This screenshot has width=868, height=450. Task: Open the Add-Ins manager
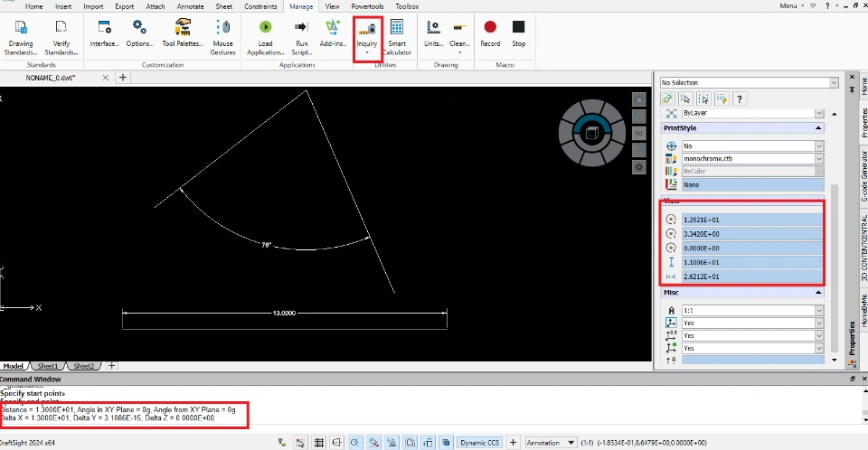333,33
